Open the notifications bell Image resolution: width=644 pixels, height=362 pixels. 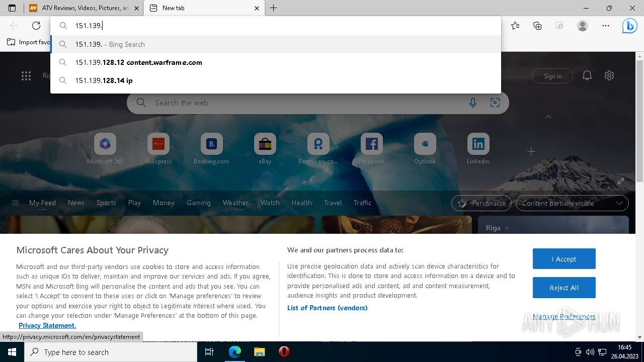coord(587,75)
